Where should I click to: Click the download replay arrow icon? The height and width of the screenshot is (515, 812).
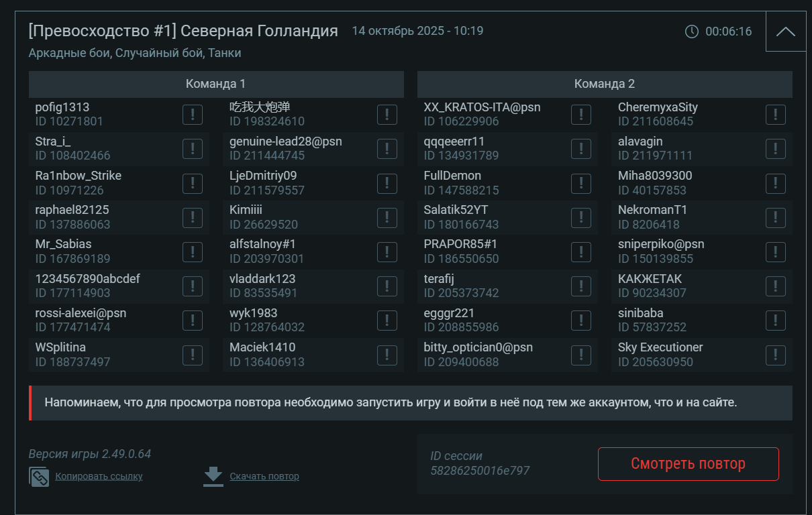(213, 476)
